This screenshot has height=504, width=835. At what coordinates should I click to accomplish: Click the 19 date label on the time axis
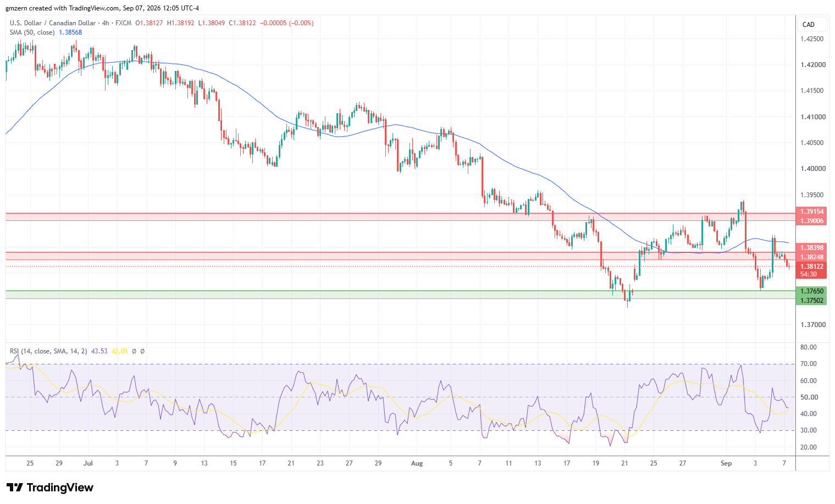[595, 463]
